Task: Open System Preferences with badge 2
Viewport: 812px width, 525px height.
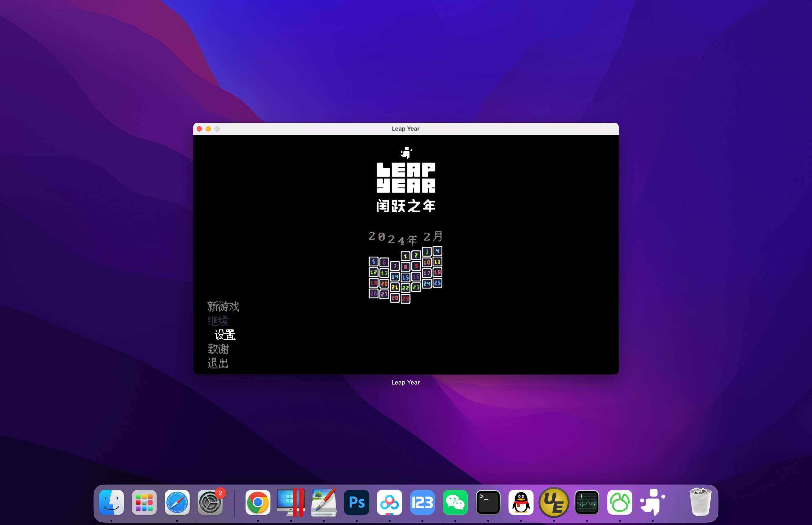Action: click(x=210, y=502)
